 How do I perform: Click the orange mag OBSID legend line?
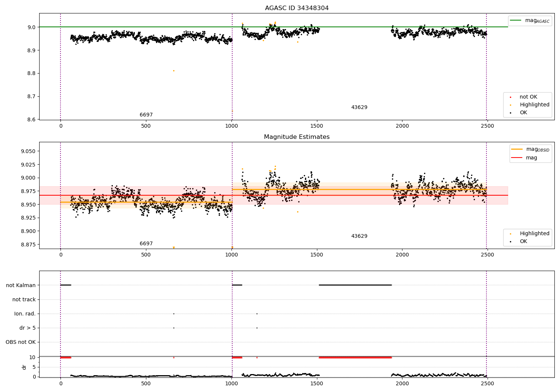pos(517,149)
